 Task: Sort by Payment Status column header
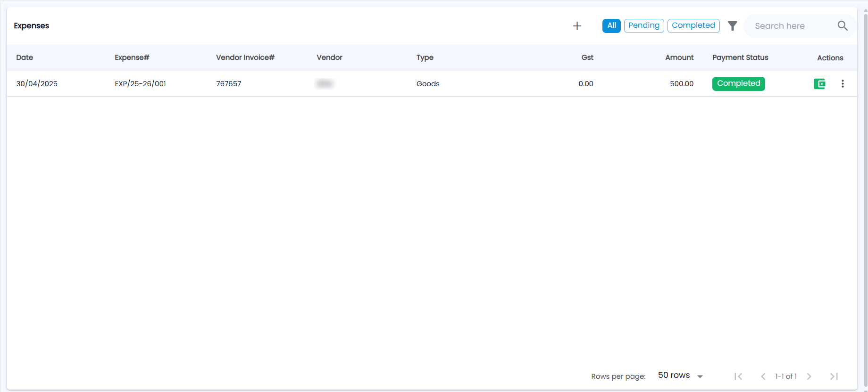tap(740, 57)
